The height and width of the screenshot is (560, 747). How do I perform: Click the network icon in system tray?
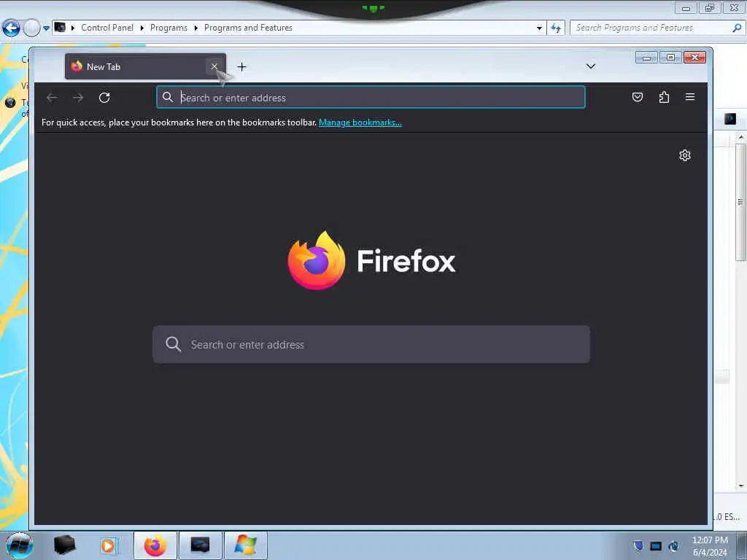(x=673, y=545)
